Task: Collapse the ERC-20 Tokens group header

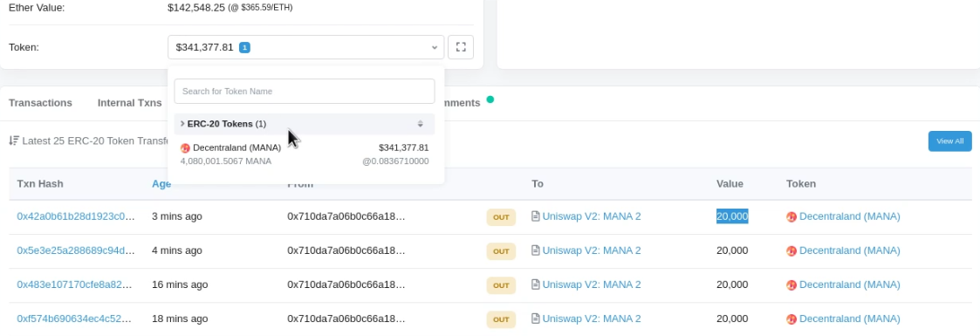Action: 305,124
